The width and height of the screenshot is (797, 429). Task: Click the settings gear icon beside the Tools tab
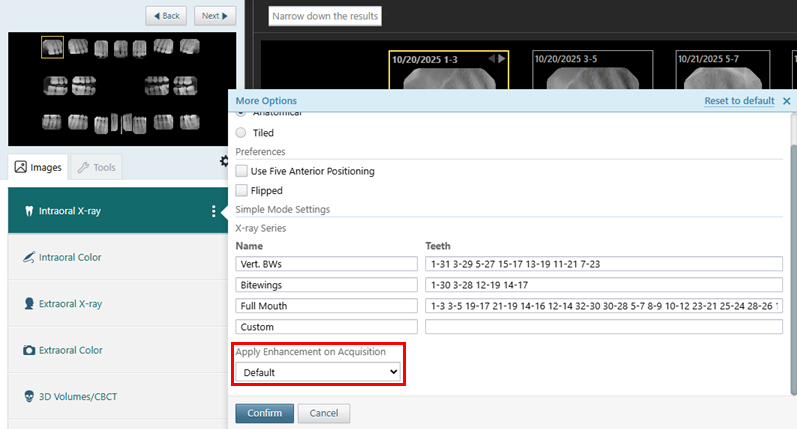(x=224, y=161)
